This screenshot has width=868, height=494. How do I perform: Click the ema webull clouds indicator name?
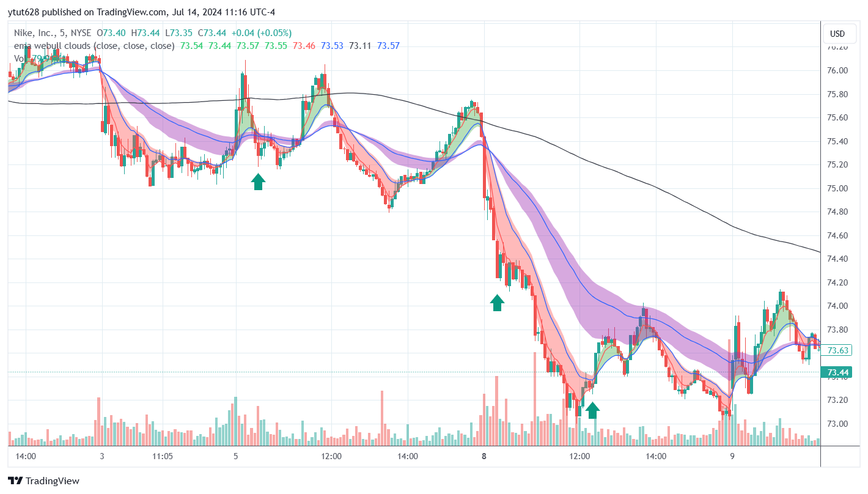click(x=94, y=45)
